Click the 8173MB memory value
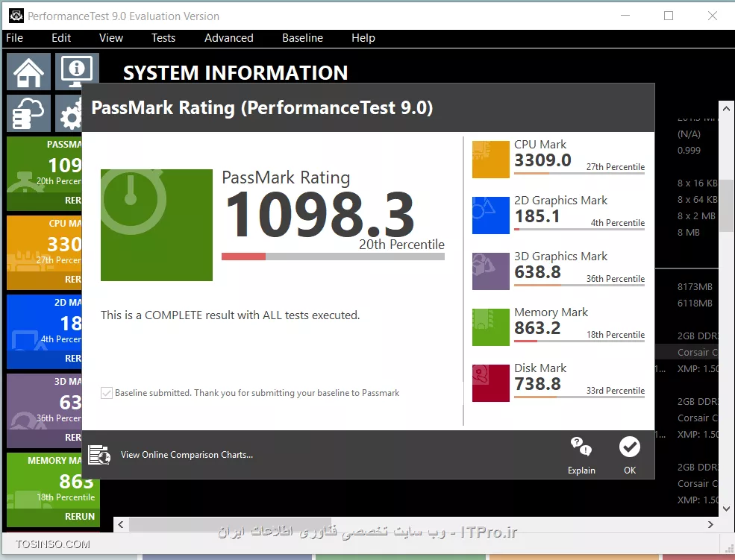The width and height of the screenshot is (735, 560). 695,286
